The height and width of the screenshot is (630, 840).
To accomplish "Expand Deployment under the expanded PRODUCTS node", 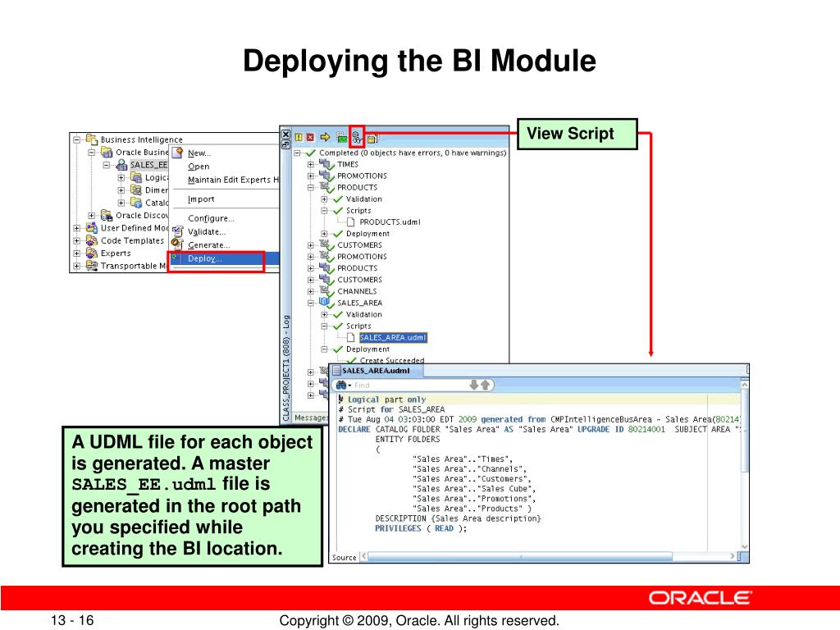I will pos(324,234).
